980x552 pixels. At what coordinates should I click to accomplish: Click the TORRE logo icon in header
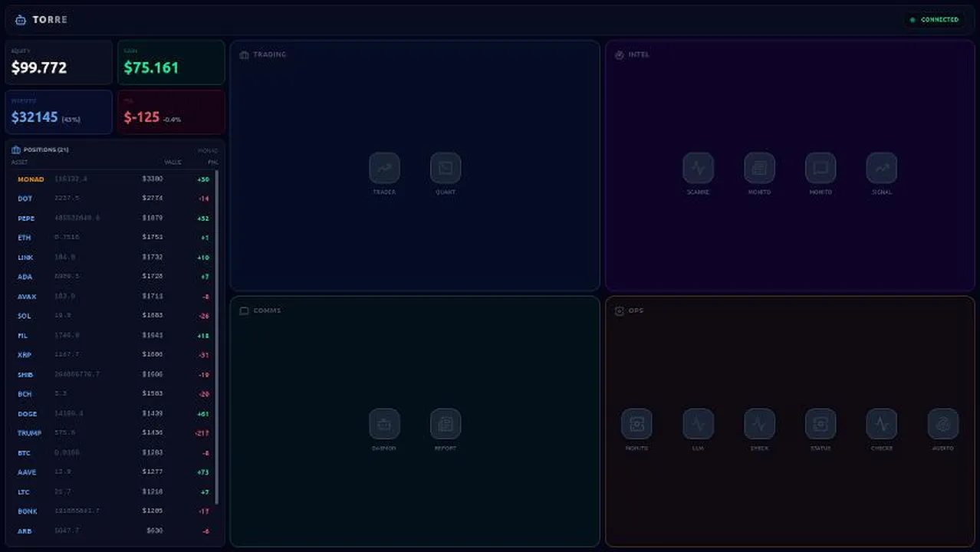coord(21,20)
